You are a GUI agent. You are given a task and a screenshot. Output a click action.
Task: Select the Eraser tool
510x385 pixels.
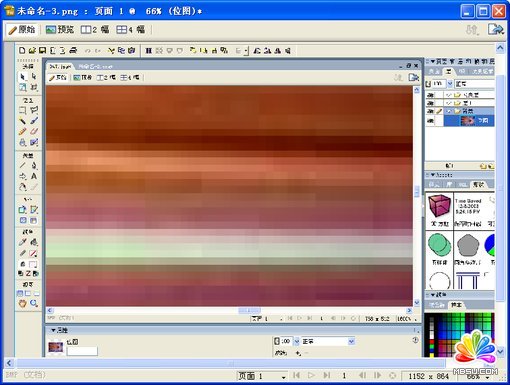pos(34,132)
